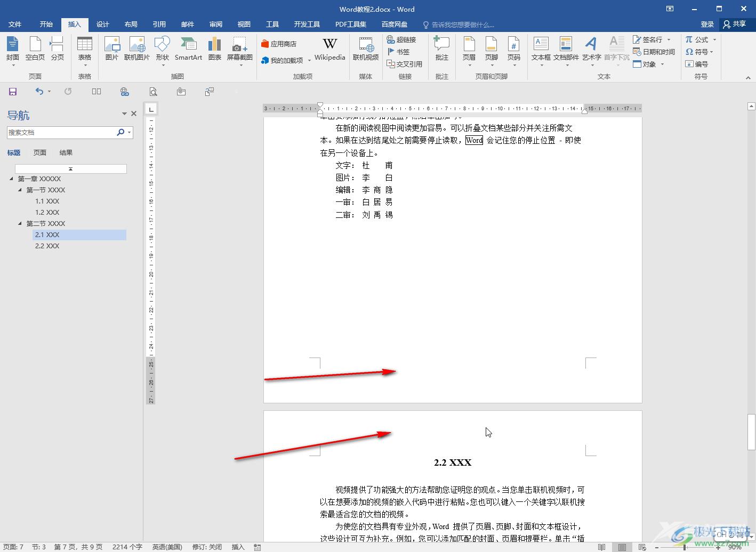Insert a cross-reference (交叉引用)
The image size is (756, 552).
(x=405, y=64)
